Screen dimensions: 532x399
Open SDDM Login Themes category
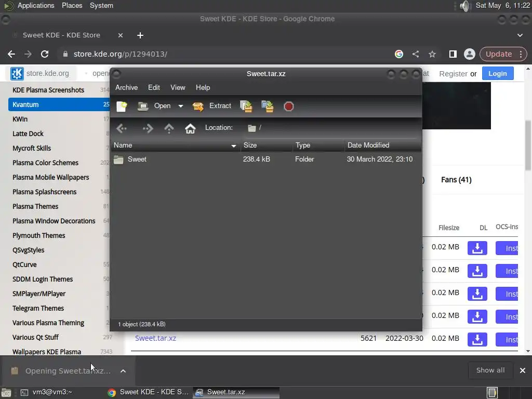pyautogui.click(x=43, y=279)
